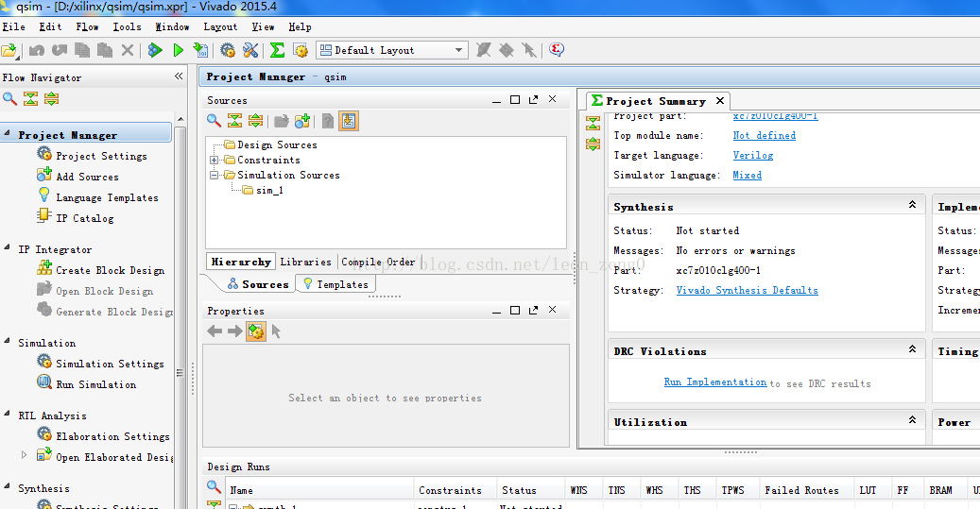
Task: Click the Verilog target language link
Action: (753, 156)
